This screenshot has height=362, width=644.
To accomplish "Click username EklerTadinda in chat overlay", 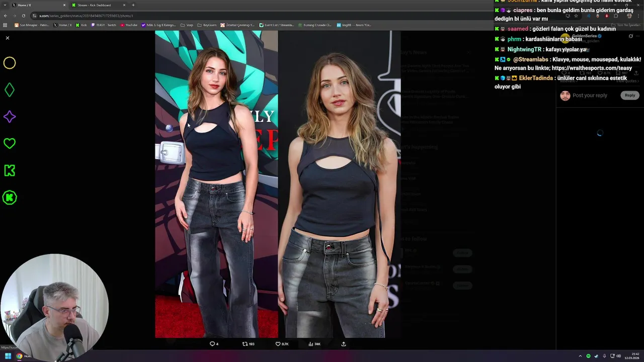I will (x=536, y=78).
